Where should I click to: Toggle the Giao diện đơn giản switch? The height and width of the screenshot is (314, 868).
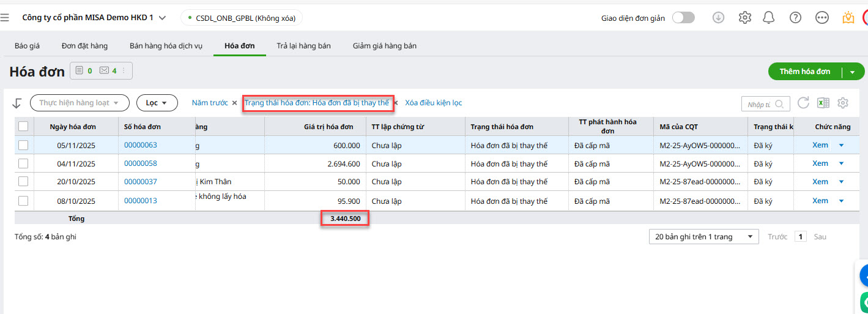[683, 18]
